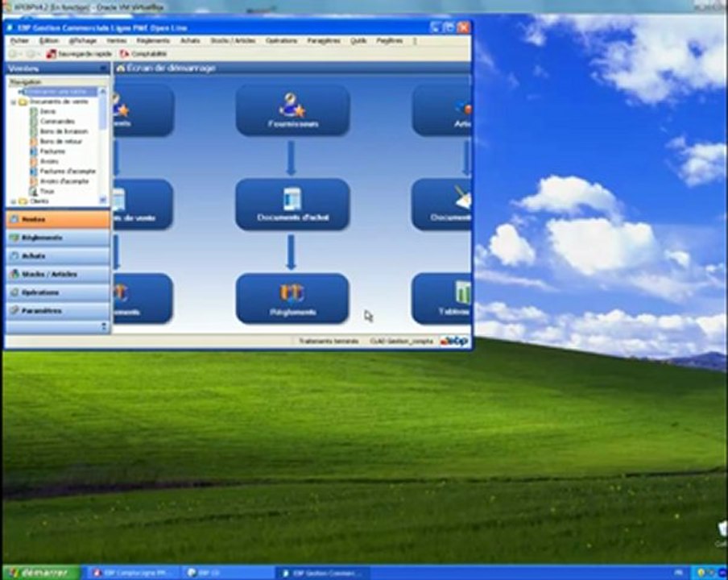Viewport: 728px width, 580px height.
Task: Select Factures in the navigation tree
Action: (52, 151)
